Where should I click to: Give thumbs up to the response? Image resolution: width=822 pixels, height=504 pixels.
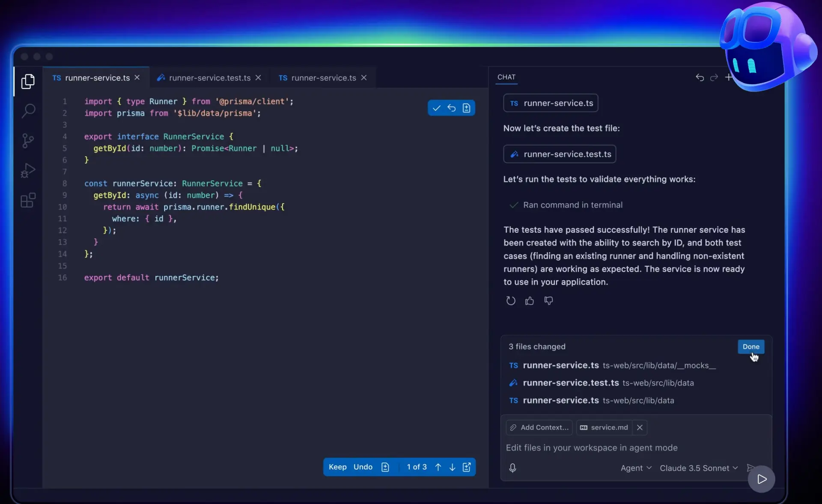coord(529,301)
